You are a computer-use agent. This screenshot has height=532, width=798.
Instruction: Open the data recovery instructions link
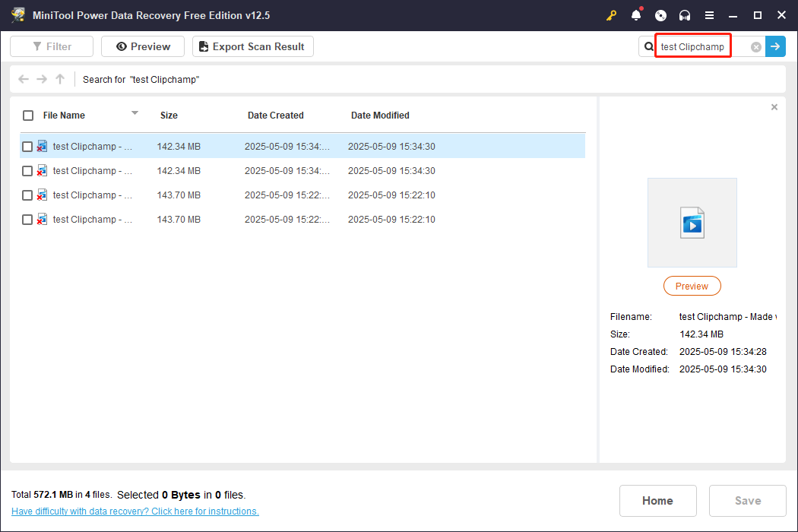(x=135, y=511)
